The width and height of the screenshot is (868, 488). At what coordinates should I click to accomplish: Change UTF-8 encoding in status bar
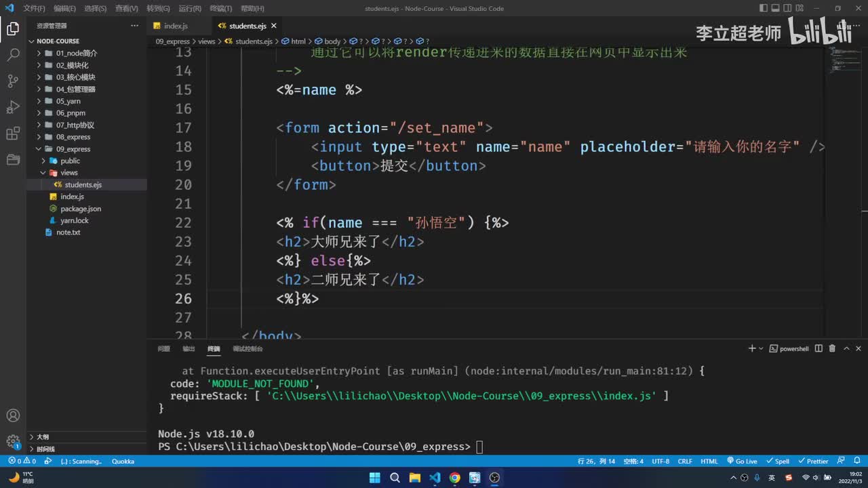pos(660,461)
